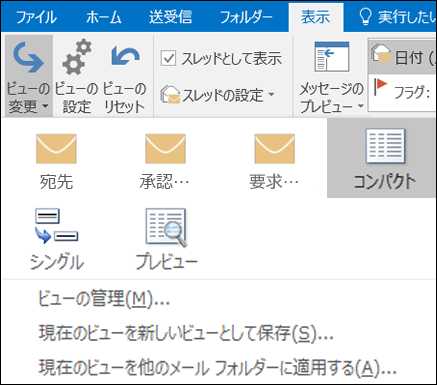The width and height of the screenshot is (437, 385).
Task: Select the 日付 arrangement option
Action: point(403,57)
